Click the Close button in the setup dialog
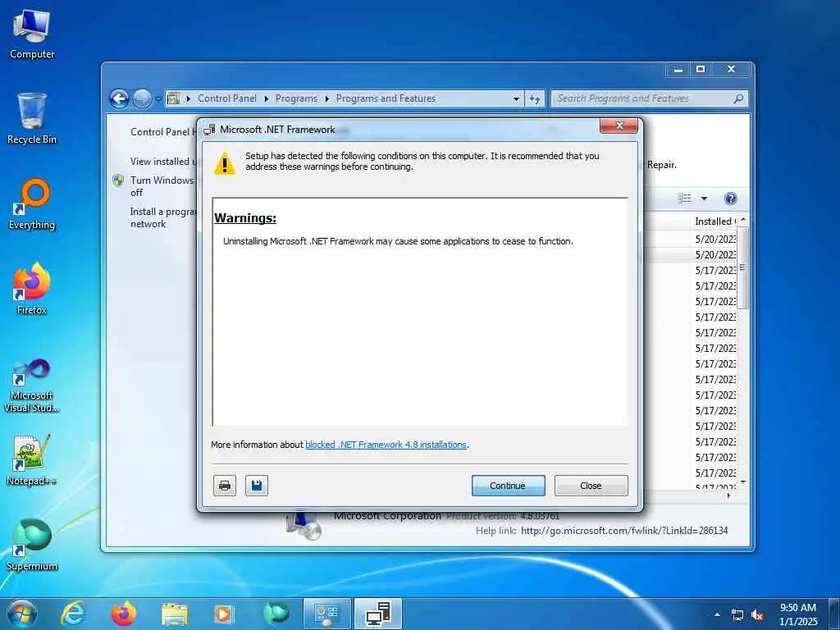Viewport: 840px width, 630px height. click(591, 486)
